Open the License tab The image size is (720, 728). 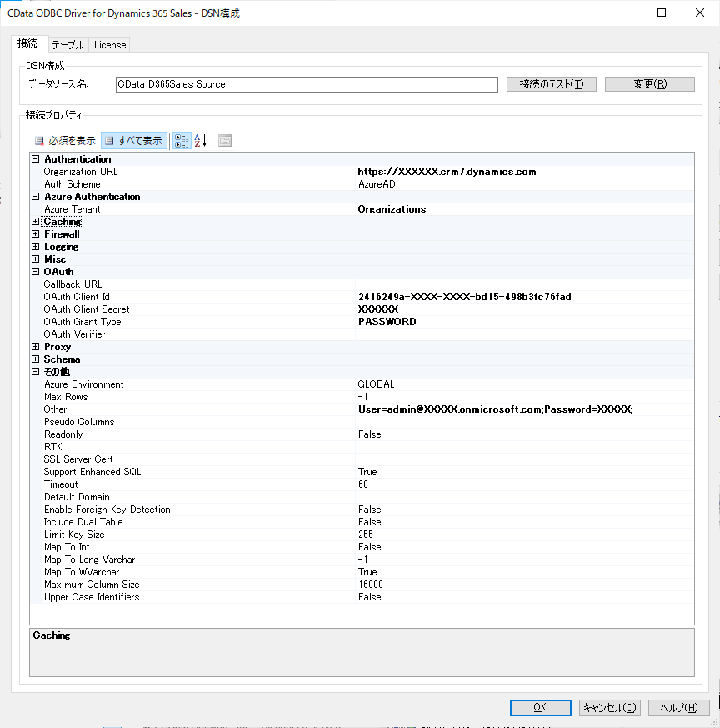[x=110, y=45]
